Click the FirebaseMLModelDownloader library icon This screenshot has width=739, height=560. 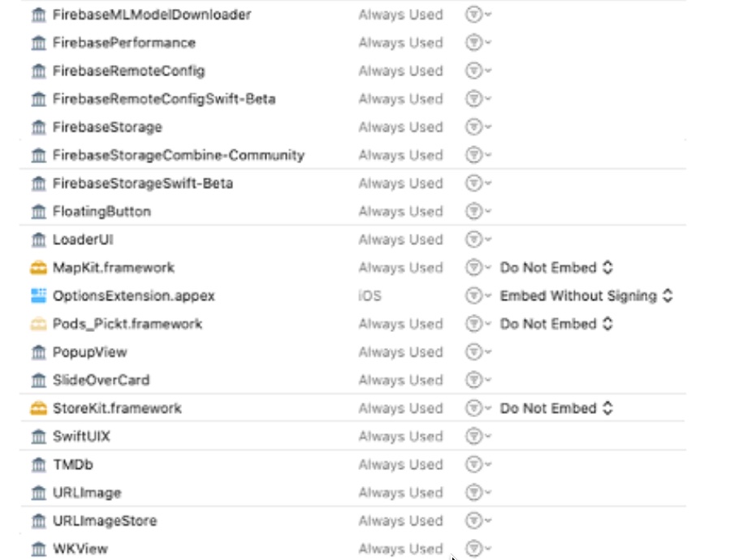click(38, 15)
